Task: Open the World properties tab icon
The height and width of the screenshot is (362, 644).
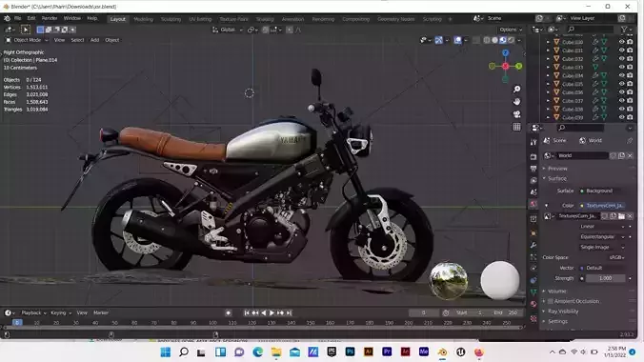Action: click(533, 204)
